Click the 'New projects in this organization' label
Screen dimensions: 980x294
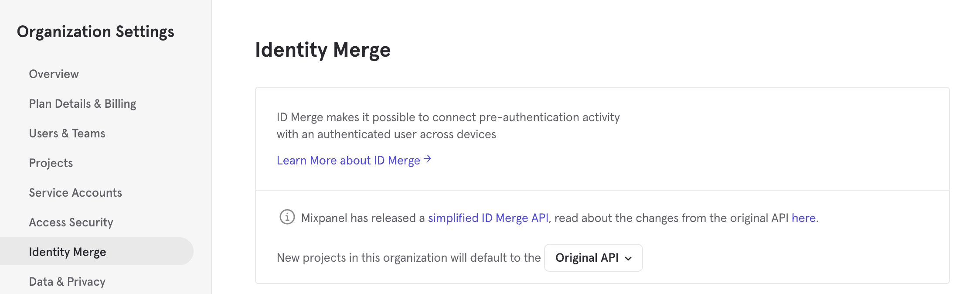click(x=408, y=258)
